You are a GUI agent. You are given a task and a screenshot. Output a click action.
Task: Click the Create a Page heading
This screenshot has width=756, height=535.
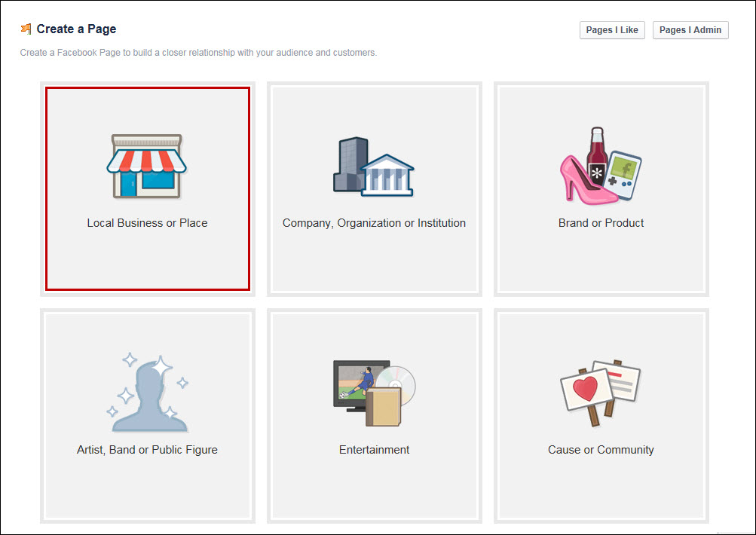point(76,29)
